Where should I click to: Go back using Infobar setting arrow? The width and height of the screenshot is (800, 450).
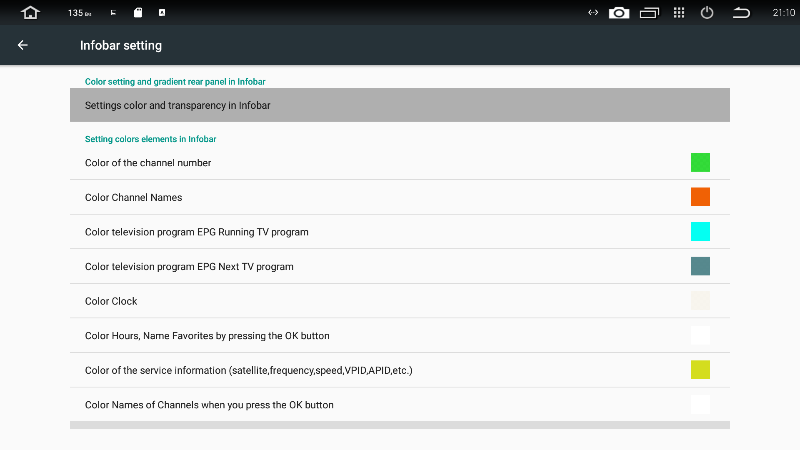pyautogui.click(x=22, y=45)
